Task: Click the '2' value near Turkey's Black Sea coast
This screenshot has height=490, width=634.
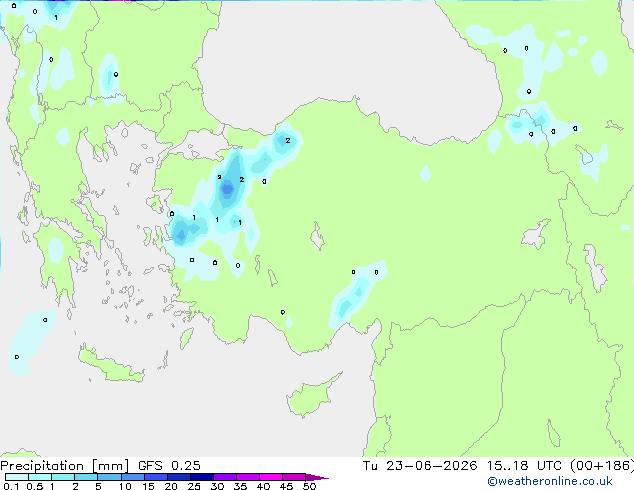Action: (288, 140)
